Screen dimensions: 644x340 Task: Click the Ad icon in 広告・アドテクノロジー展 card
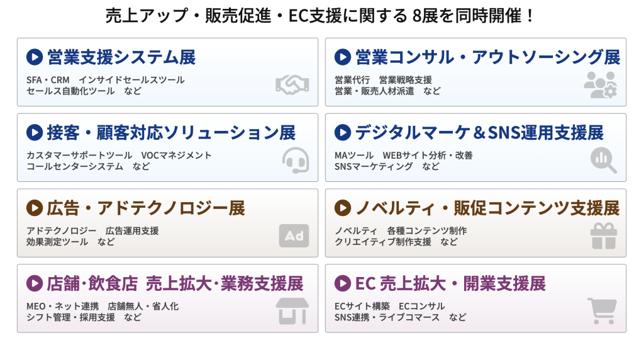[294, 236]
